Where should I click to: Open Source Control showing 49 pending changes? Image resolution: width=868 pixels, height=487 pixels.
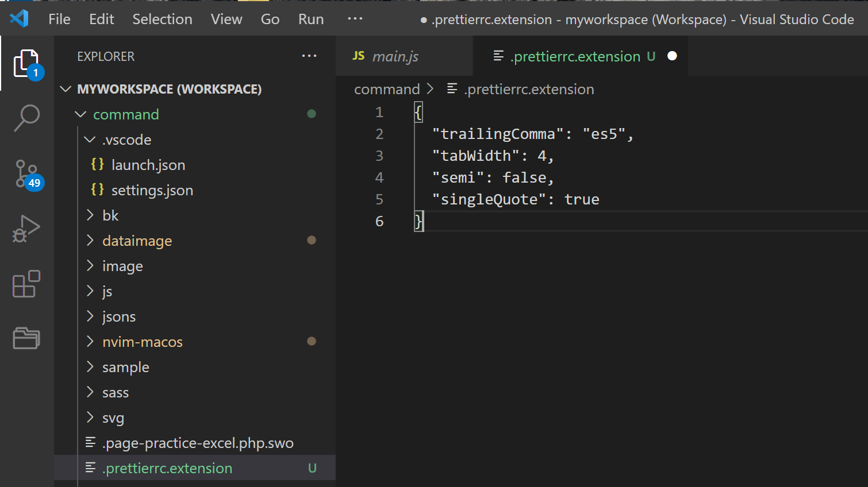pyautogui.click(x=26, y=172)
